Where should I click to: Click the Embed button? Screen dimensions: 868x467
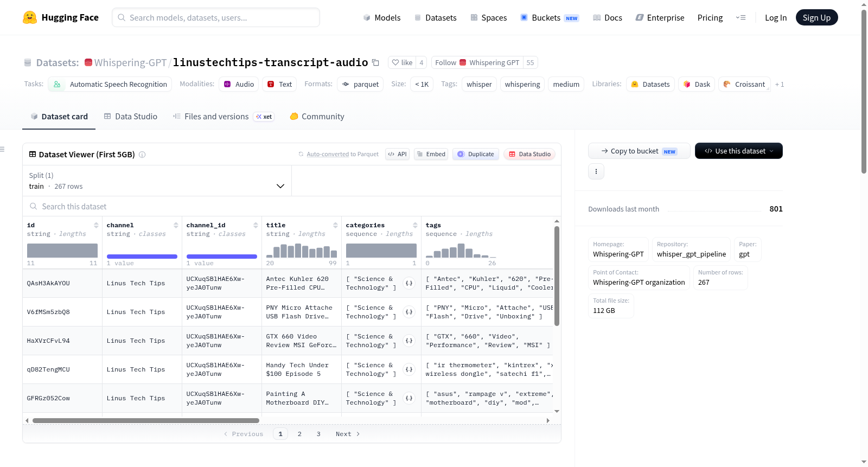431,154
